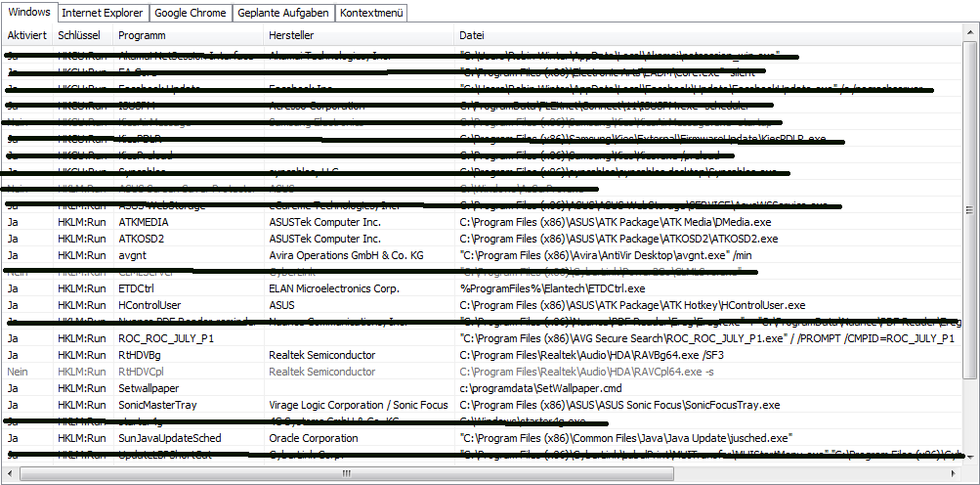The height and width of the screenshot is (485, 980).
Task: Click the Programm column header
Action: [x=142, y=35]
